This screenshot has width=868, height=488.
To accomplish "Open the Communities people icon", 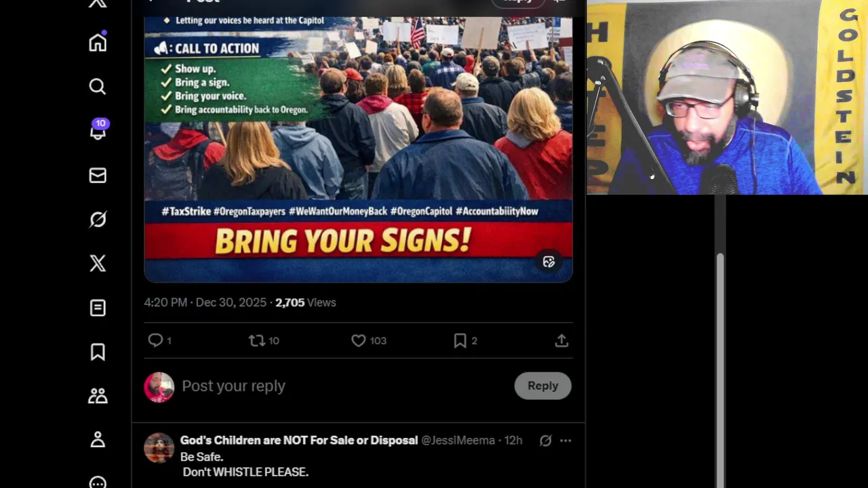I will tap(98, 396).
